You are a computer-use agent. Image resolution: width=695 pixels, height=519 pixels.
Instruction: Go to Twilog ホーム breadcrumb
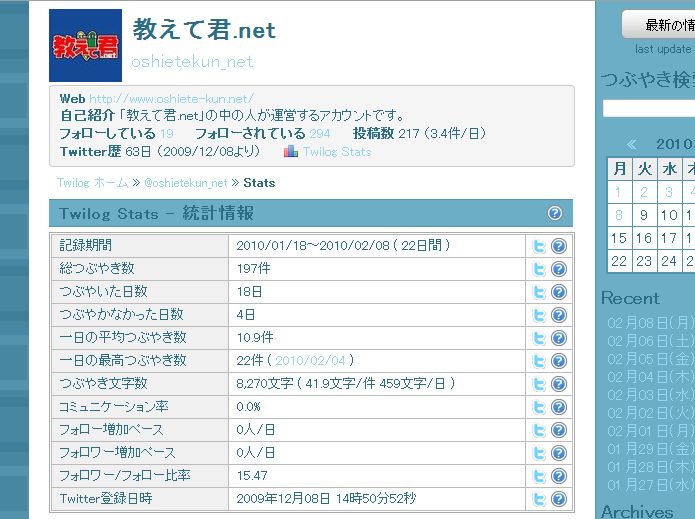pyautogui.click(x=93, y=183)
